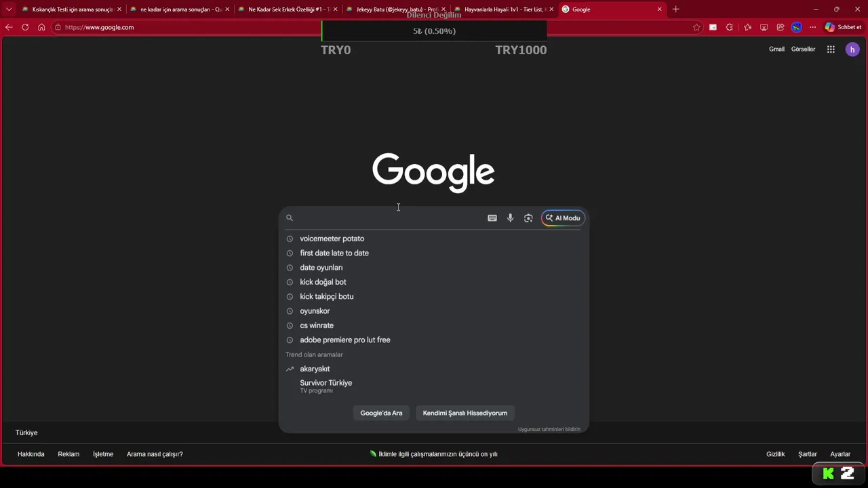Click the history clock icon beside 'oyunskor'
Viewport: 868px width, 488px height.
(290, 311)
